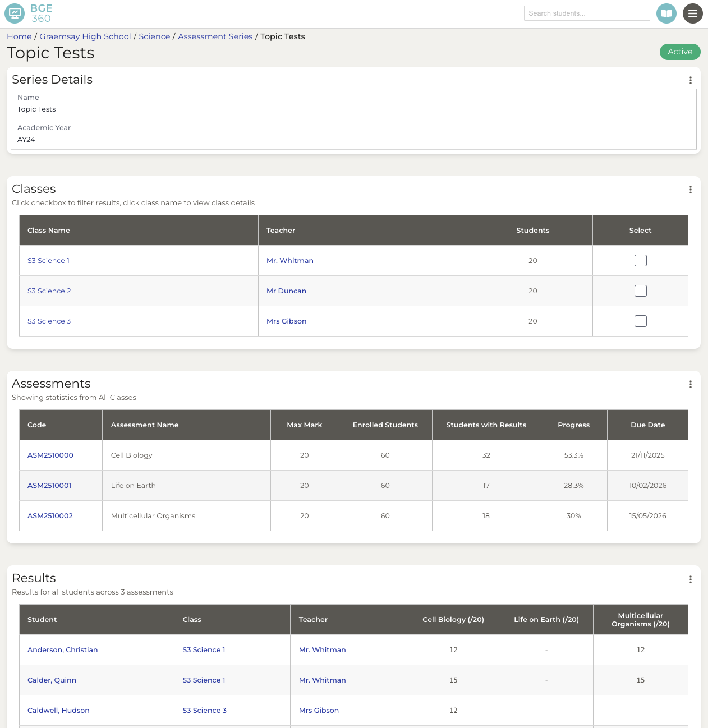
Task: Open the teal book resources icon
Action: tap(666, 13)
